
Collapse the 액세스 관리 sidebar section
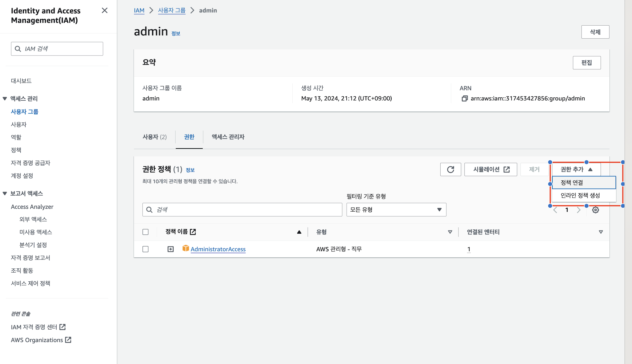click(5, 98)
